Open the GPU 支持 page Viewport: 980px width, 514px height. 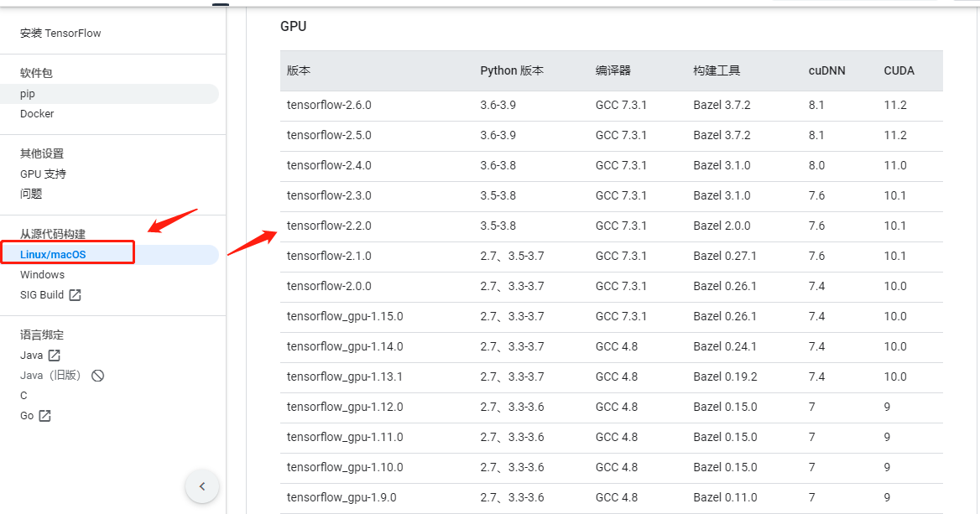click(43, 174)
